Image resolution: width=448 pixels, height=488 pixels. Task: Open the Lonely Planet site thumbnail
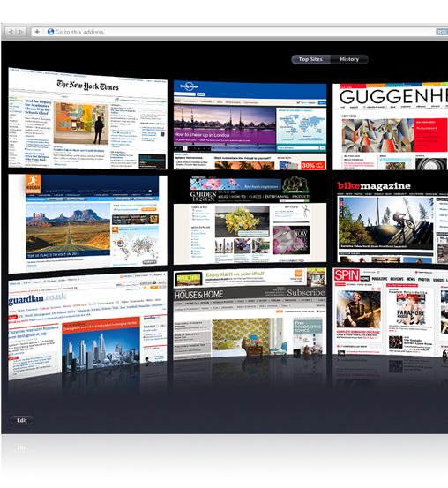(250, 124)
